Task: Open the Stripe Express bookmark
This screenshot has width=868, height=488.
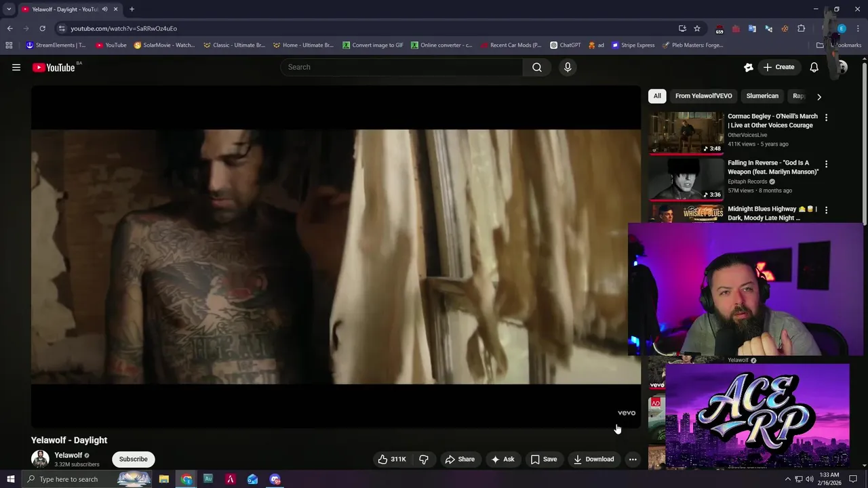Action: click(633, 45)
